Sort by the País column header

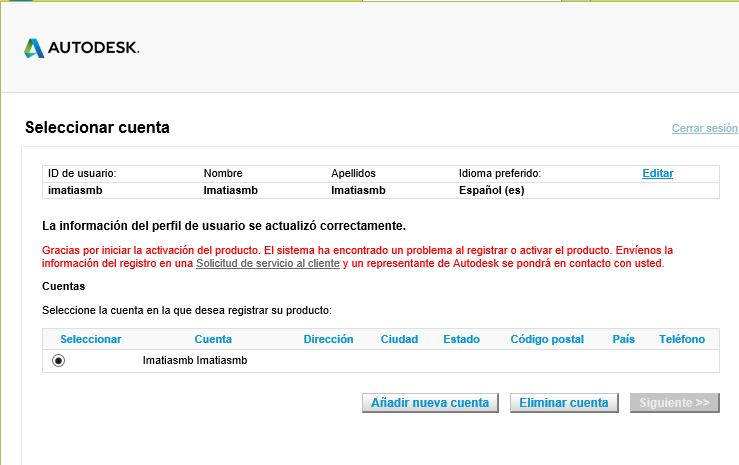coord(624,339)
